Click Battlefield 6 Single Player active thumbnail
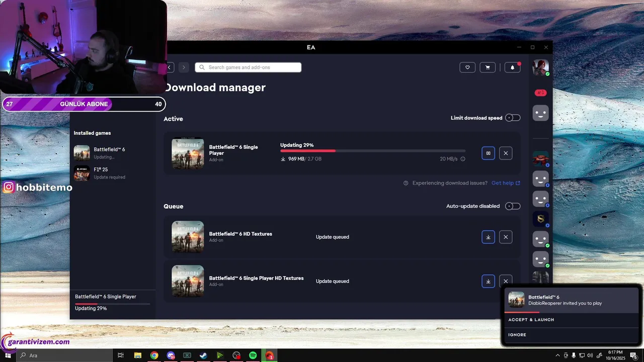The height and width of the screenshot is (362, 644). pos(188,153)
